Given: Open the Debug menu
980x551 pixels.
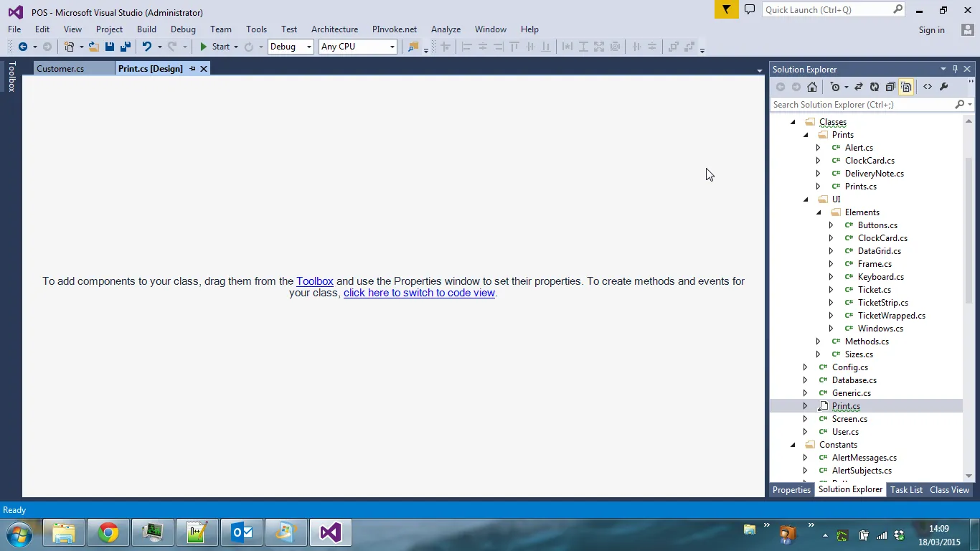Looking at the screenshot, I should (x=183, y=29).
